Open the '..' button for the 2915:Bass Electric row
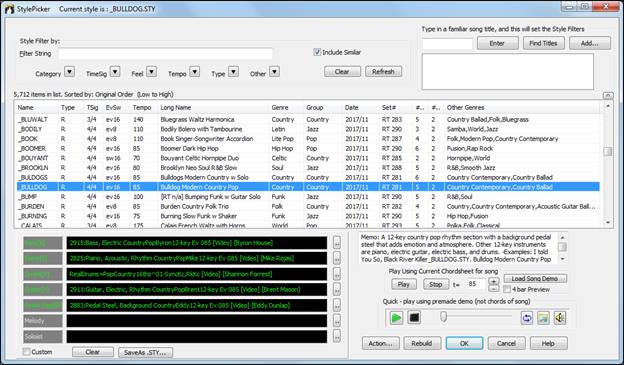The height and width of the screenshot is (365, 624). 337,242
